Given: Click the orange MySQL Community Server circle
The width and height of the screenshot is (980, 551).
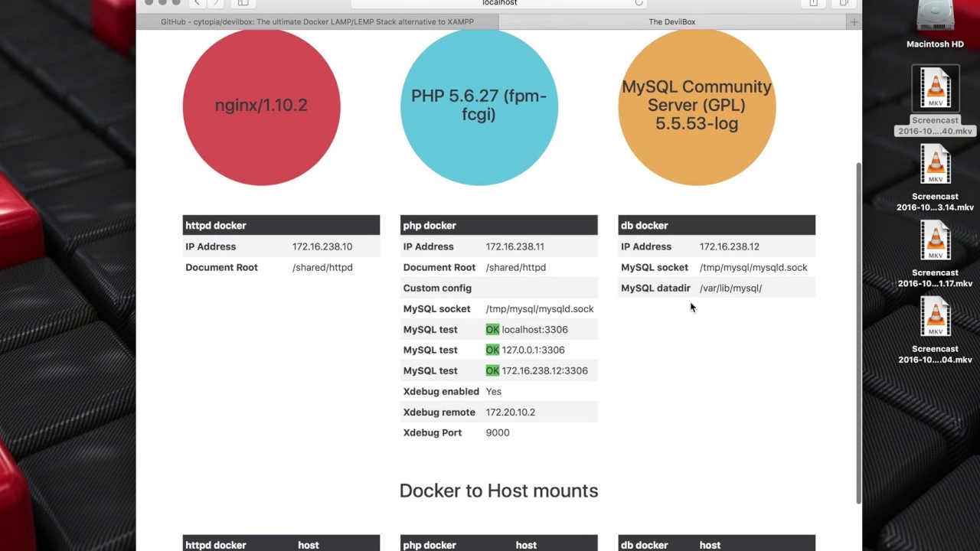Looking at the screenshot, I should pyautogui.click(x=697, y=106).
